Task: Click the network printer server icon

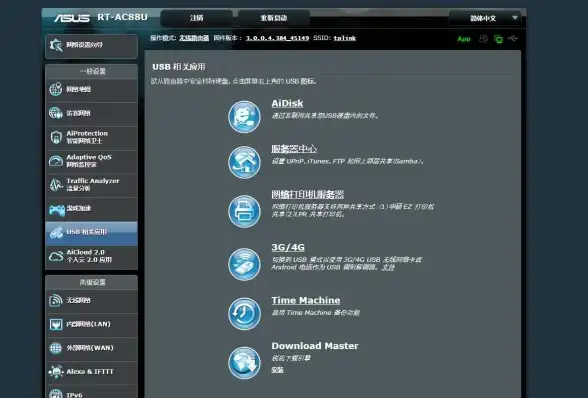Action: 244,212
